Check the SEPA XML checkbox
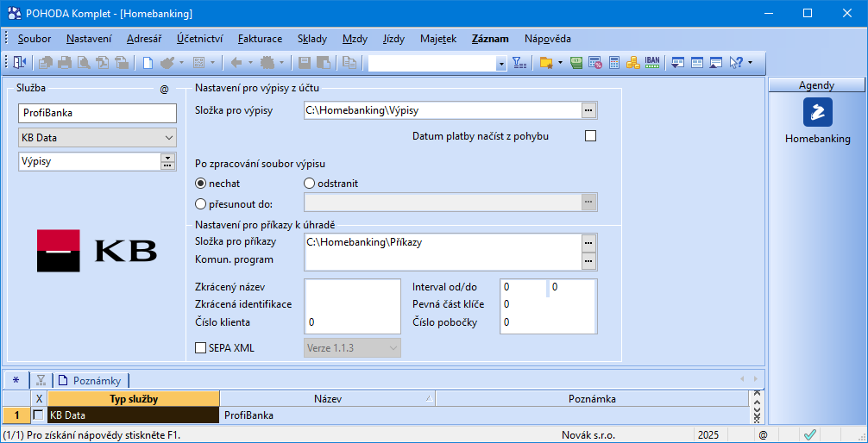The height and width of the screenshot is (443, 868). (200, 348)
